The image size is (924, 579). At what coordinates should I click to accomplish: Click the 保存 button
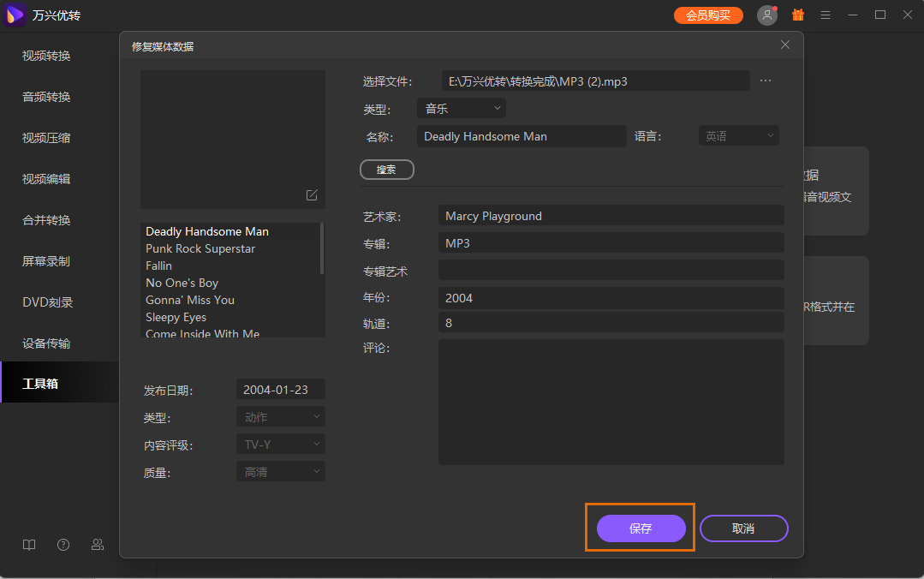pyautogui.click(x=640, y=528)
